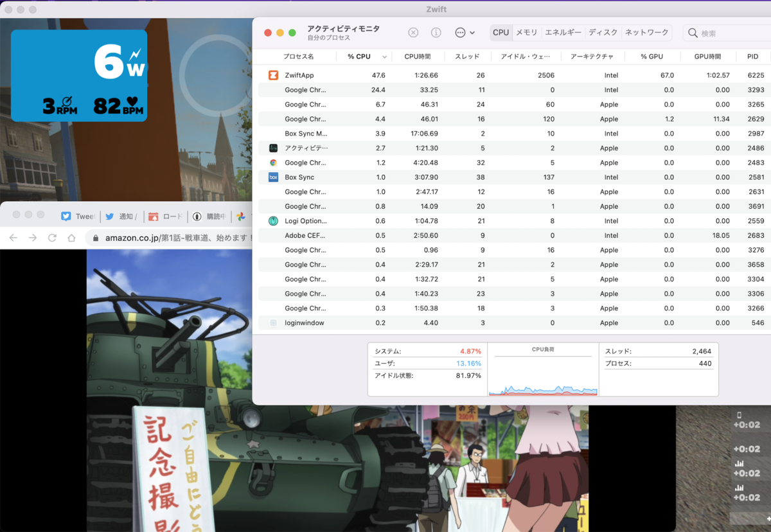Reload the Chrome page
The width and height of the screenshot is (771, 532).
pyautogui.click(x=52, y=238)
